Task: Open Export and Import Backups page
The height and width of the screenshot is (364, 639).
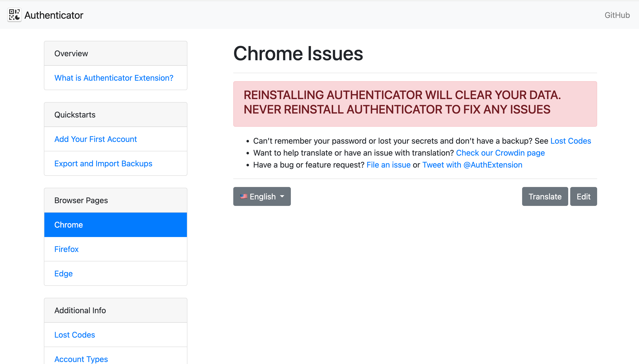Action: 103,164
